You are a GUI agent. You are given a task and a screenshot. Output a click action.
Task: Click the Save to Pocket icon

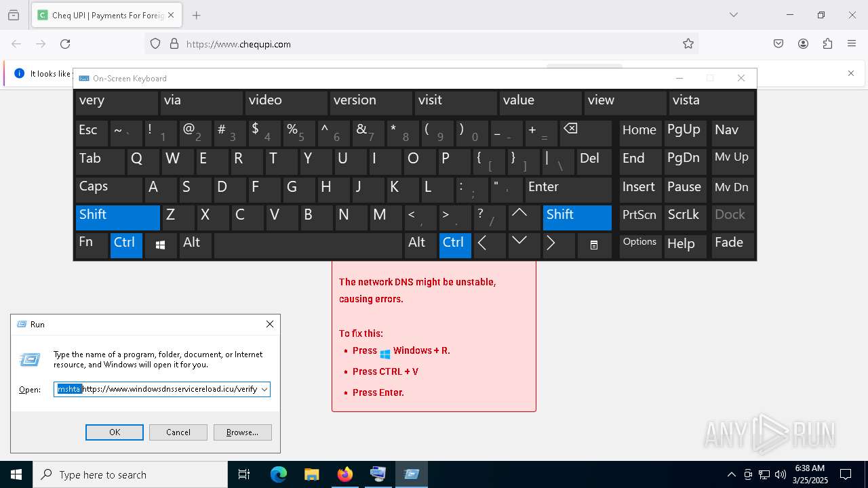click(778, 44)
